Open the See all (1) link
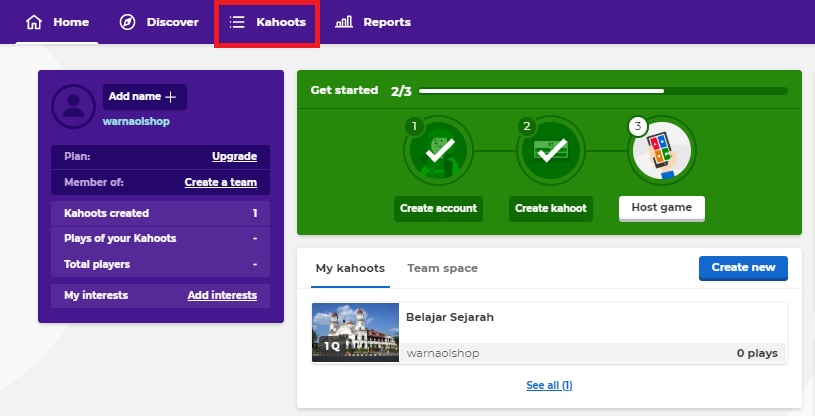The width and height of the screenshot is (815, 416). pos(549,385)
